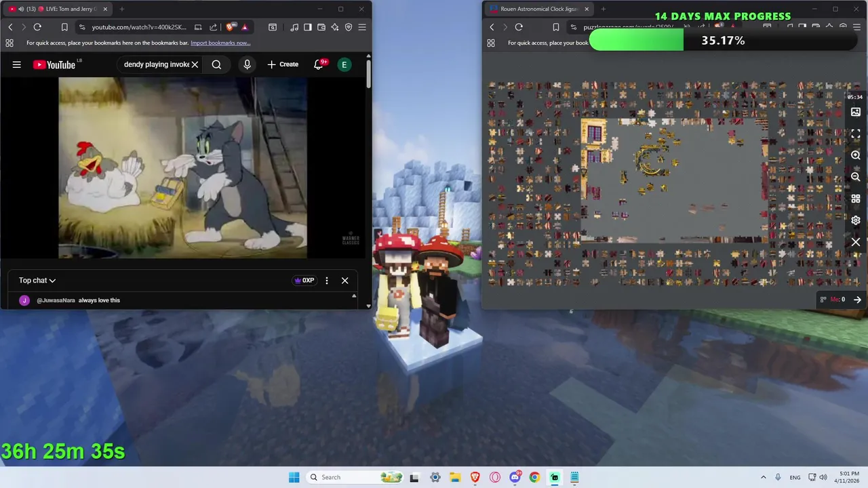This screenshot has height=488, width=868.
Task: Click the Create button on YouTube
Action: pyautogui.click(x=283, y=64)
